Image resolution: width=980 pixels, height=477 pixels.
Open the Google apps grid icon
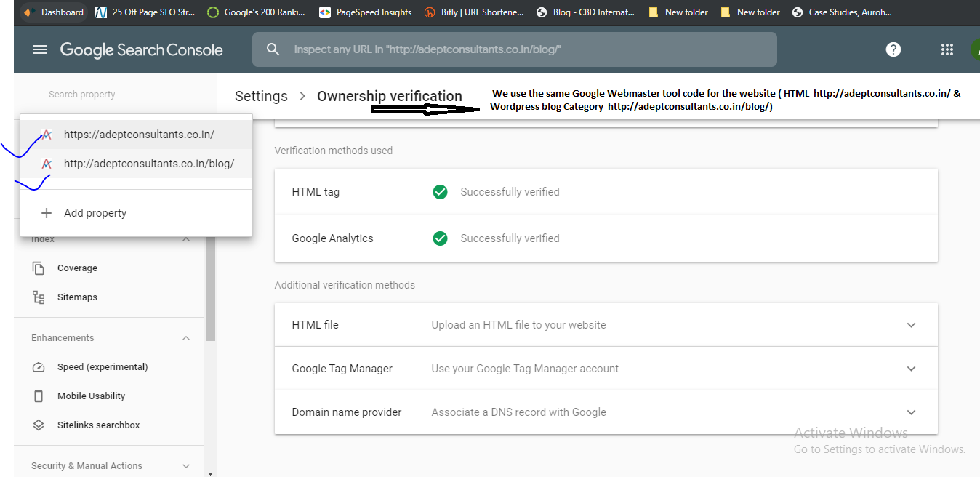[x=947, y=49]
